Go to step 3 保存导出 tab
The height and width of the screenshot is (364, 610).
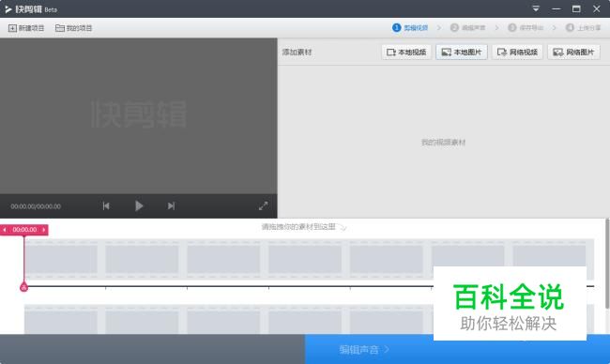coord(526,27)
